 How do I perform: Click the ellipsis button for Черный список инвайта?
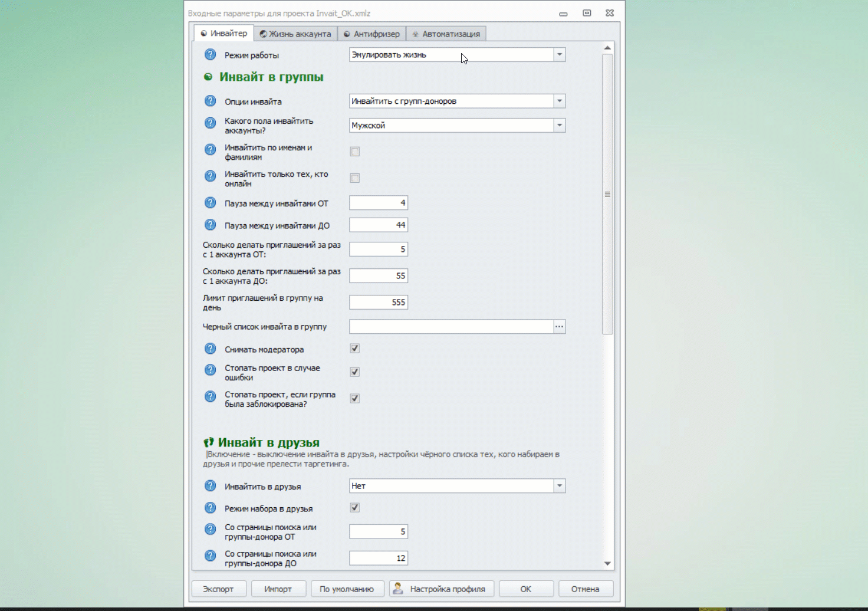click(560, 327)
